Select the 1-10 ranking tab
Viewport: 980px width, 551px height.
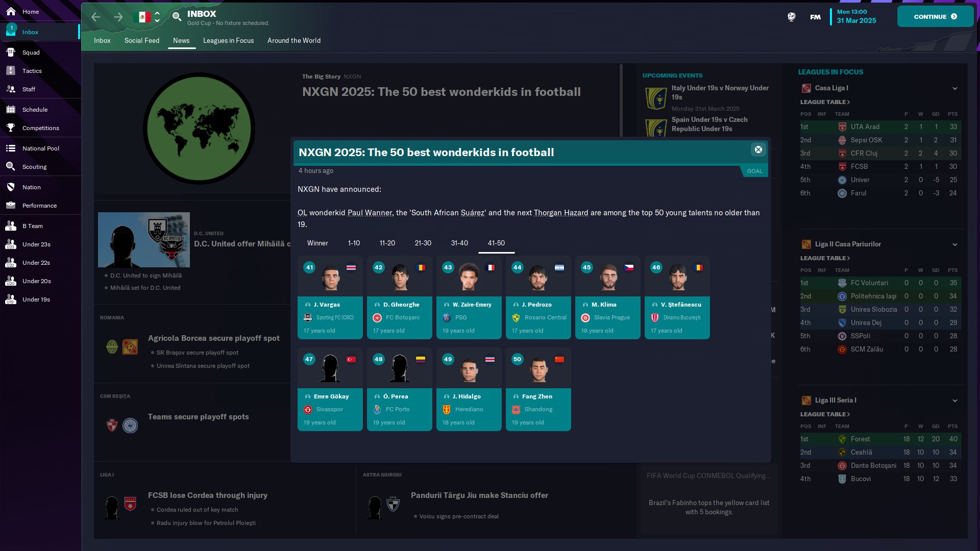click(x=354, y=243)
